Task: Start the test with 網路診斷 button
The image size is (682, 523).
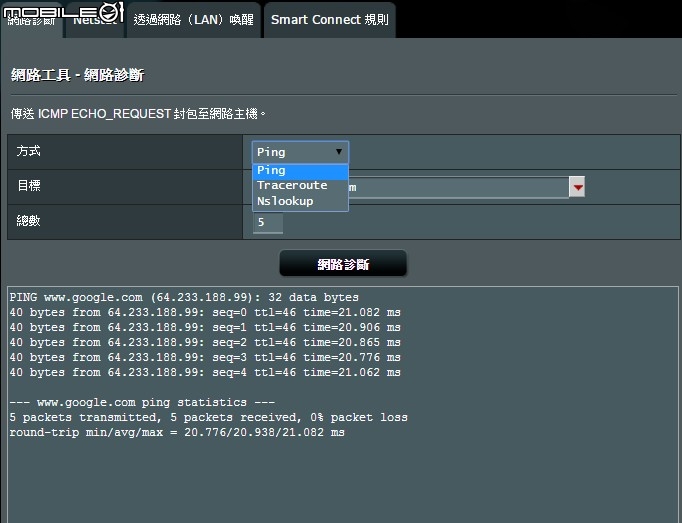Action: pyautogui.click(x=343, y=263)
